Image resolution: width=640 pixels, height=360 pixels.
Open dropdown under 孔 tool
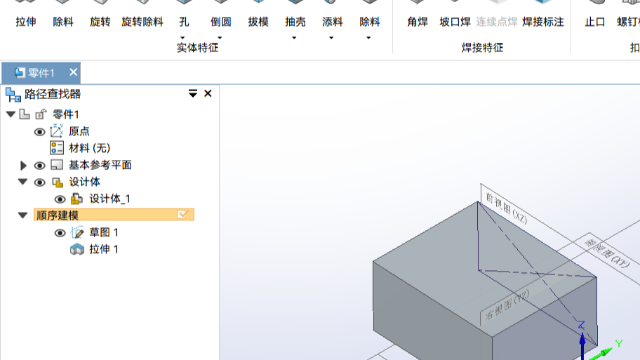pos(183,38)
